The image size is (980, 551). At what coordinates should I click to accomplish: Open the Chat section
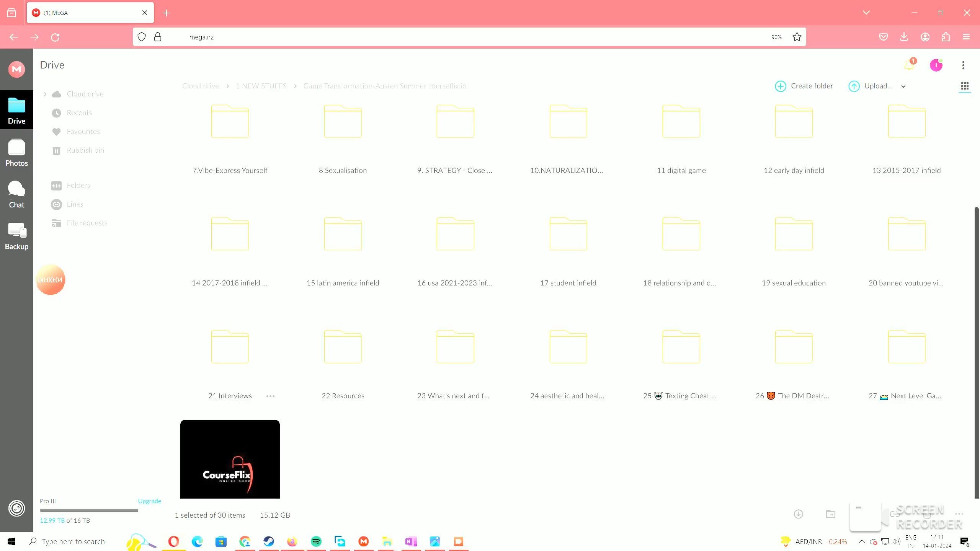16,194
